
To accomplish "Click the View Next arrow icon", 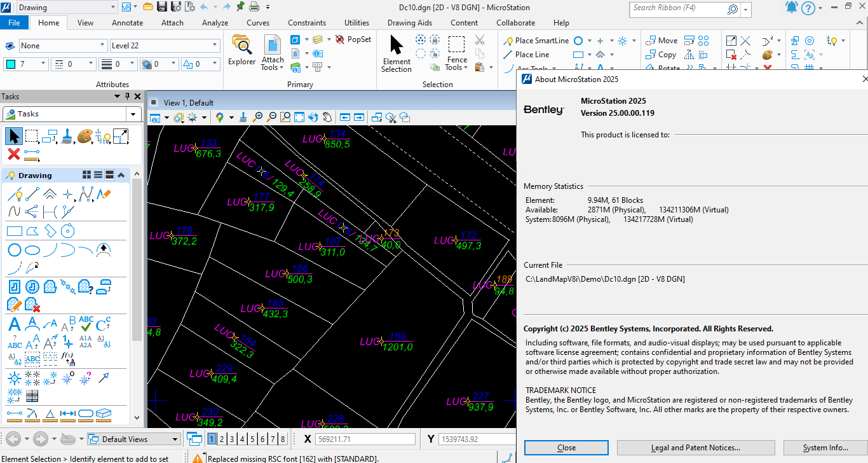I will (x=359, y=117).
